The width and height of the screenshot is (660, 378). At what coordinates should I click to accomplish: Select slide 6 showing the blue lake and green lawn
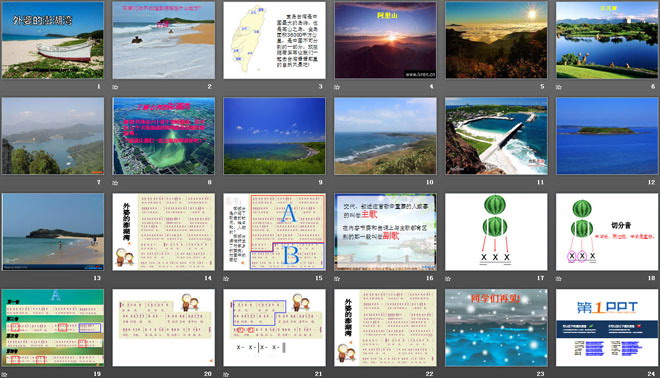click(x=607, y=40)
